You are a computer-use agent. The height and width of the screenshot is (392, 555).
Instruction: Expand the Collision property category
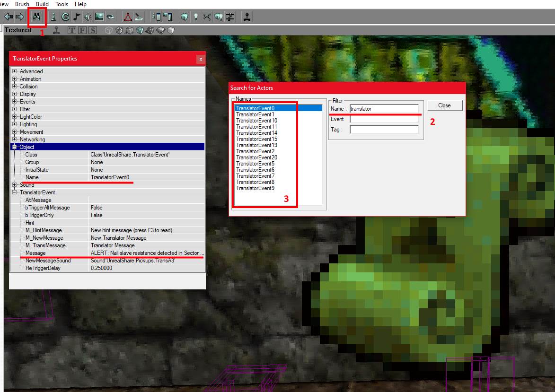coord(15,87)
